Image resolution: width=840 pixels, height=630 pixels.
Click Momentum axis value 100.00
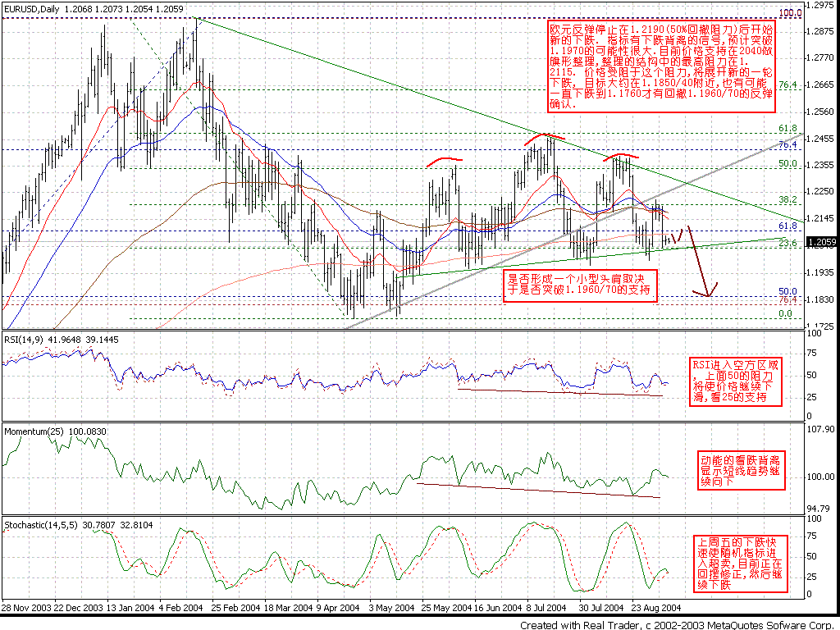tap(822, 477)
